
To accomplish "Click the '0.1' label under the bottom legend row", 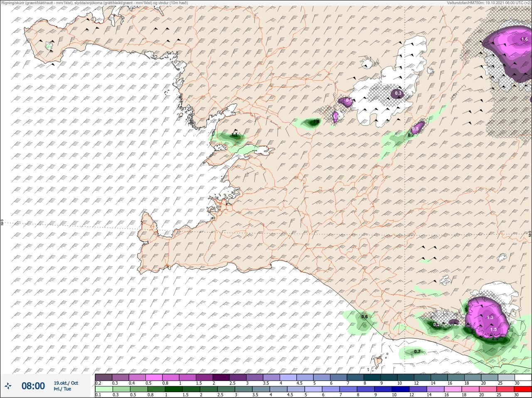I will [x=98, y=395].
